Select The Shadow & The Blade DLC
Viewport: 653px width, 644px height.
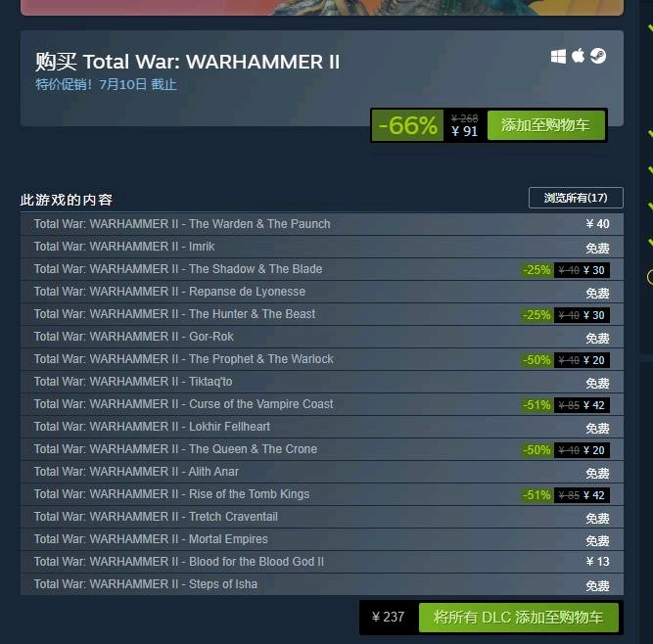[x=322, y=269]
